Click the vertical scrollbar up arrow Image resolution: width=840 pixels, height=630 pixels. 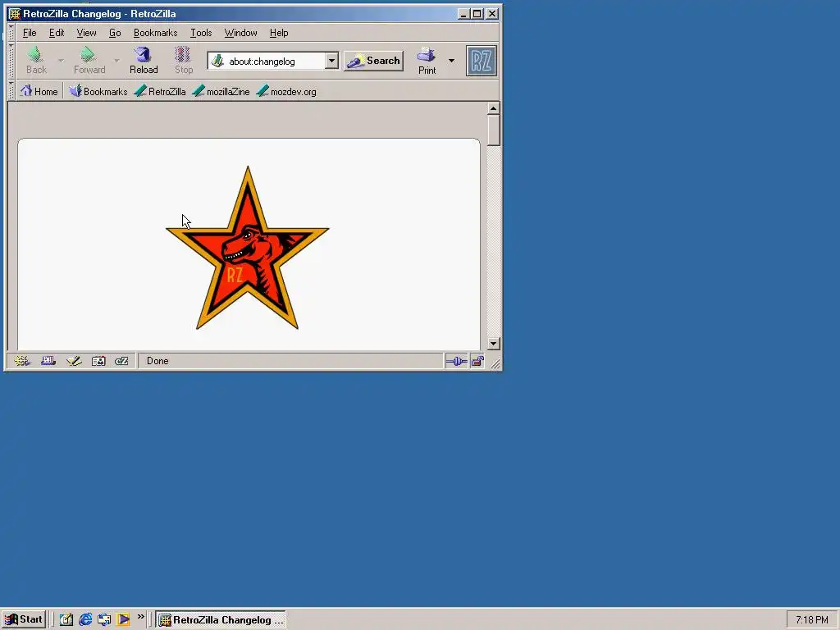493,108
